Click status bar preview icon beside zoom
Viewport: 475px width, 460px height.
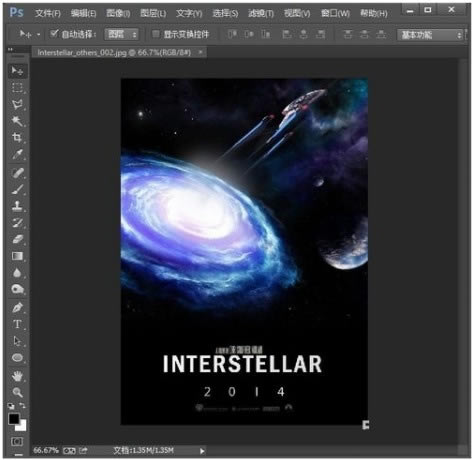point(69,451)
